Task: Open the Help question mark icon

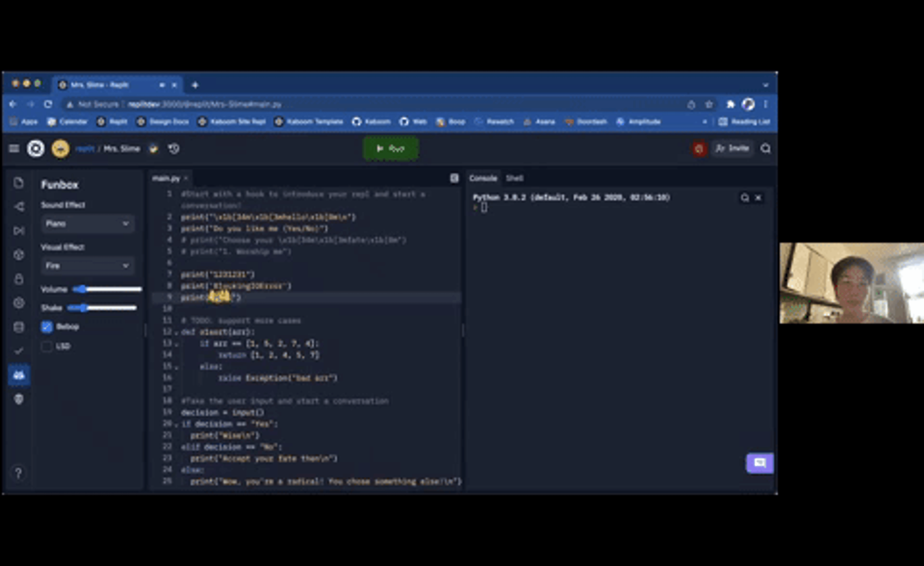Action: click(18, 473)
